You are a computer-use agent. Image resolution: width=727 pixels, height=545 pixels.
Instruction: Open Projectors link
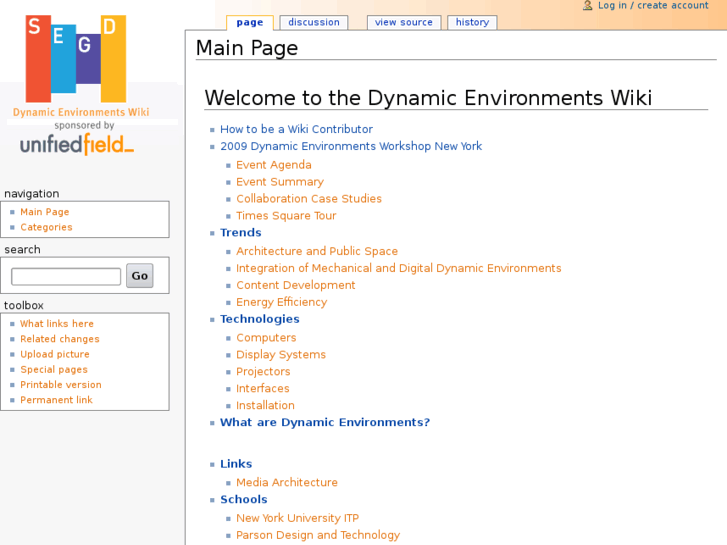click(263, 372)
